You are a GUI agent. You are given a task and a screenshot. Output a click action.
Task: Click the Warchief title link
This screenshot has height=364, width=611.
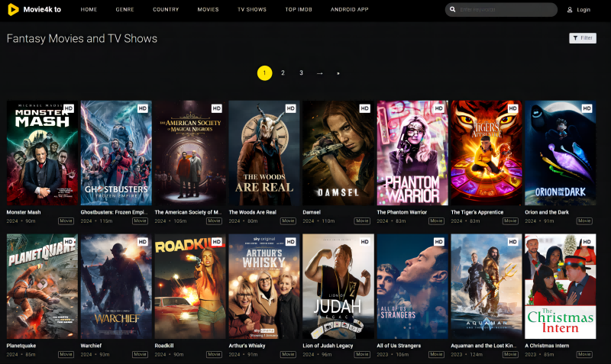pos(91,346)
